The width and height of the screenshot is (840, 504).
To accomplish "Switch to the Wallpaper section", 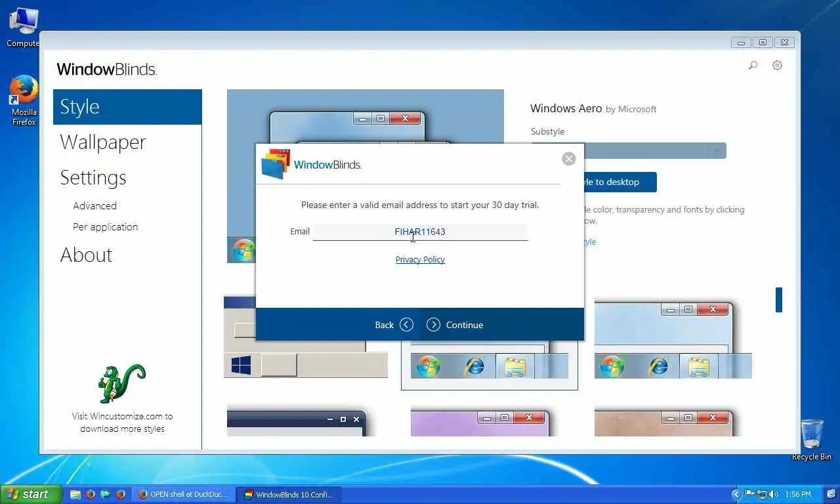I will click(x=103, y=142).
